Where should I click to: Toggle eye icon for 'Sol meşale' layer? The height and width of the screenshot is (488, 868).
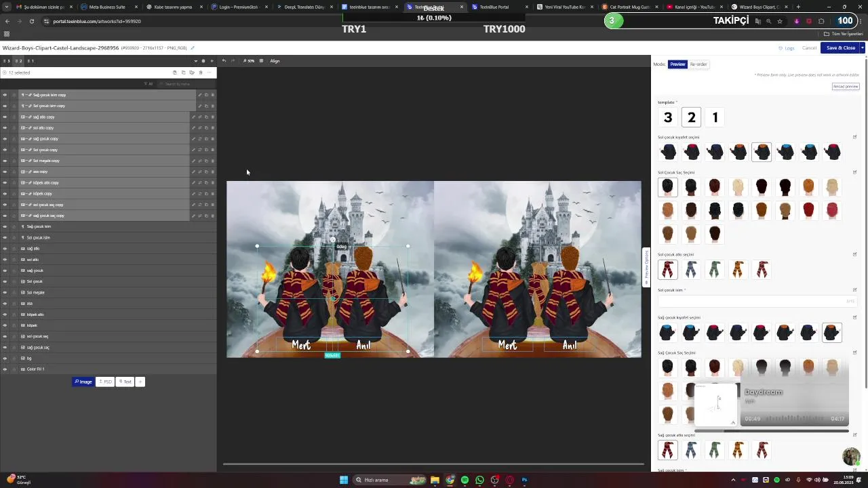coord(5,293)
